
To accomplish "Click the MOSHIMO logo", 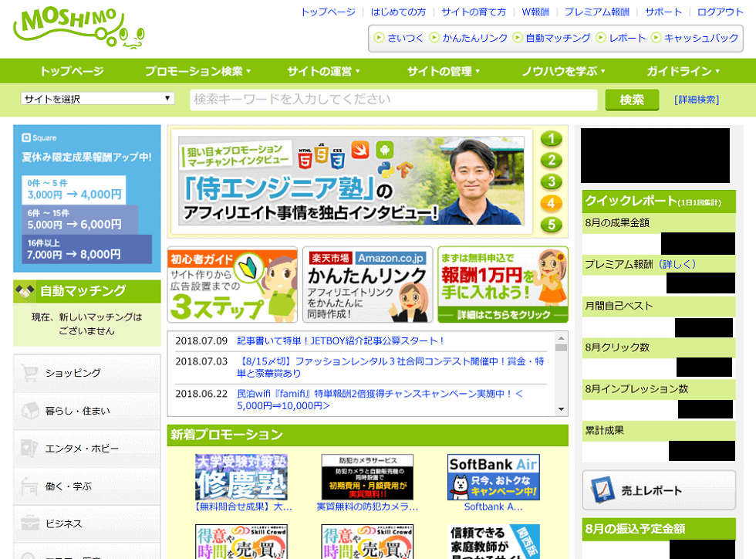I will click(79, 28).
